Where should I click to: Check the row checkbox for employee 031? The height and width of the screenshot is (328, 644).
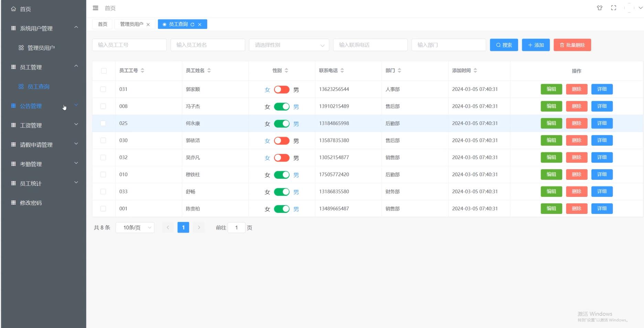pyautogui.click(x=103, y=89)
